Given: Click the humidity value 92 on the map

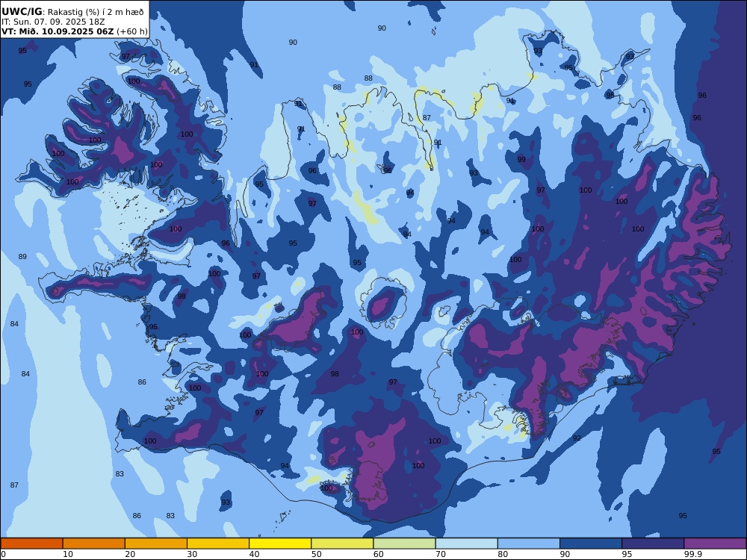Looking at the screenshot, I should [577, 438].
